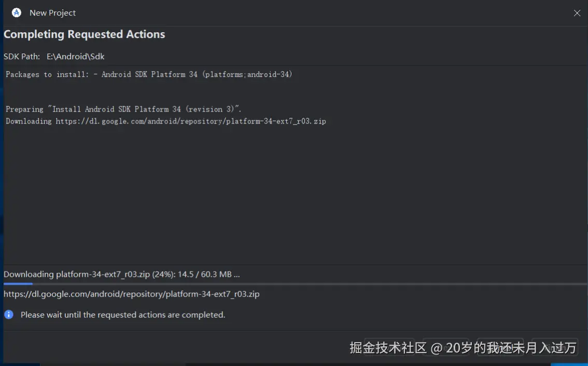Click the filled blue part of progress bar
The image size is (588, 366).
[x=18, y=284]
